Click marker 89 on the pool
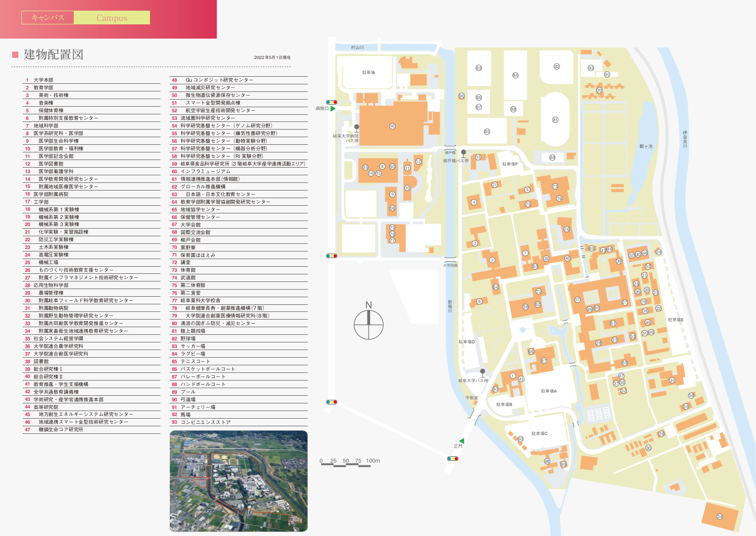This screenshot has height=536, width=756. (552, 157)
